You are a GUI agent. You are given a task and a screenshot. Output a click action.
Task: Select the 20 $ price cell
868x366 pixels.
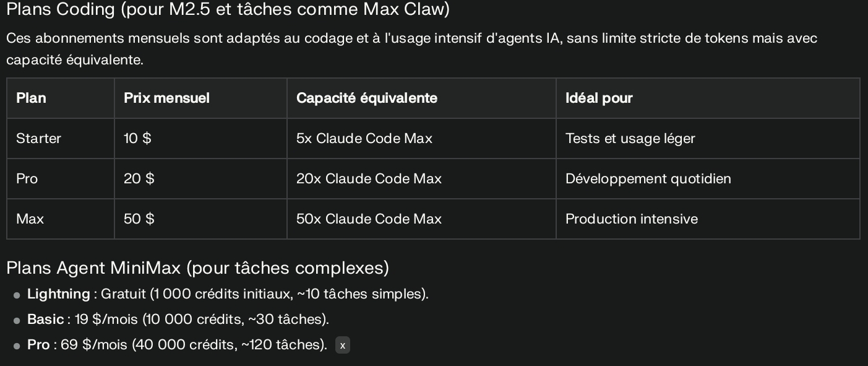[200, 178]
